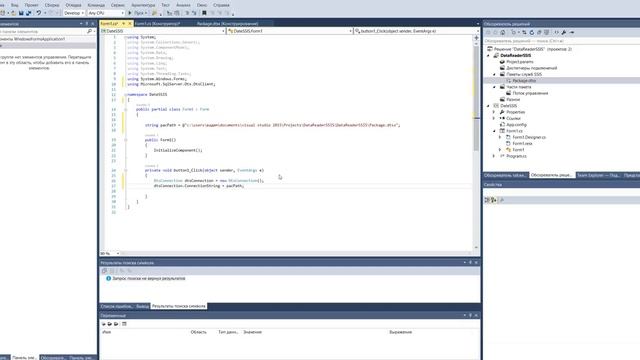Click the Solution Explorer Home icon
640x360 pixels.
pyautogui.click(x=503, y=32)
